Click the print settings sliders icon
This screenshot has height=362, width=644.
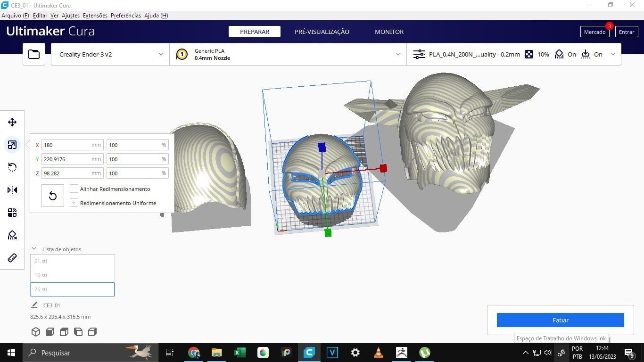tap(419, 54)
